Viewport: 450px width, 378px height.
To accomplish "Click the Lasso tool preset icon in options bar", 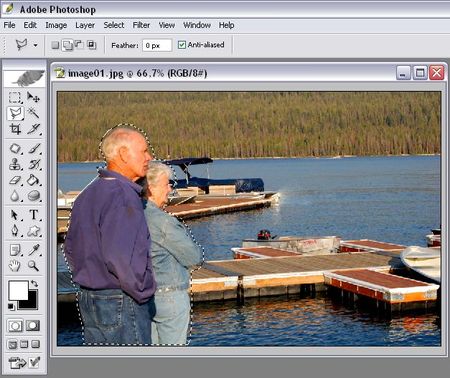I will coord(22,44).
